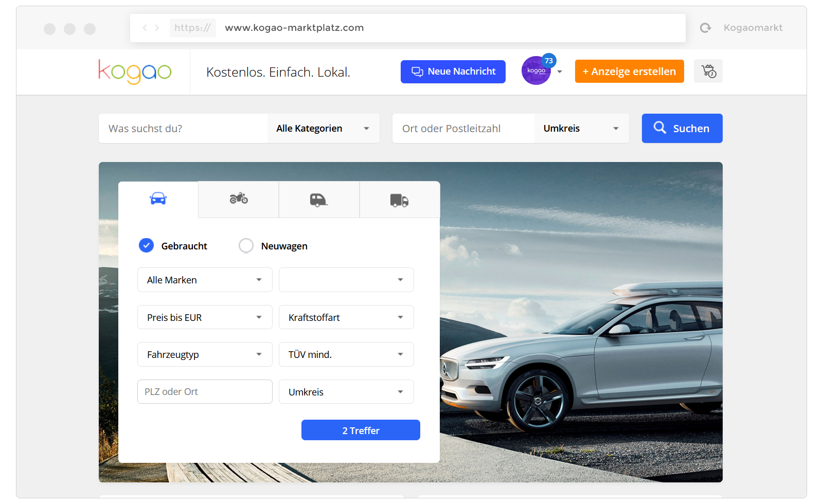Image resolution: width=823 pixels, height=504 pixels.
Task: Click the browser address bar URL
Action: coord(294,28)
